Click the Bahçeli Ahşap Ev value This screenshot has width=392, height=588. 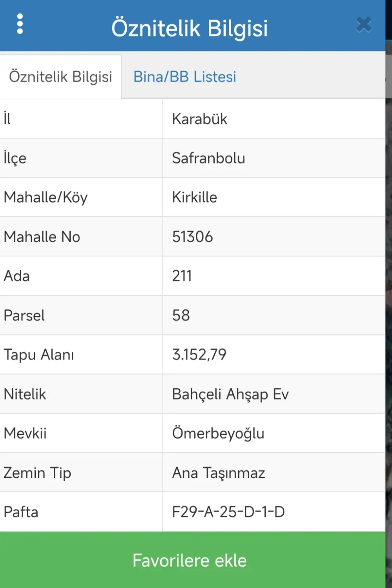click(230, 394)
